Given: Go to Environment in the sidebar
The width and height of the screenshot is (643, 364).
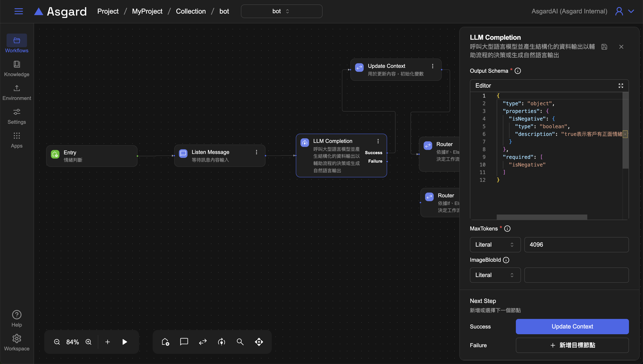Looking at the screenshot, I should click(17, 92).
